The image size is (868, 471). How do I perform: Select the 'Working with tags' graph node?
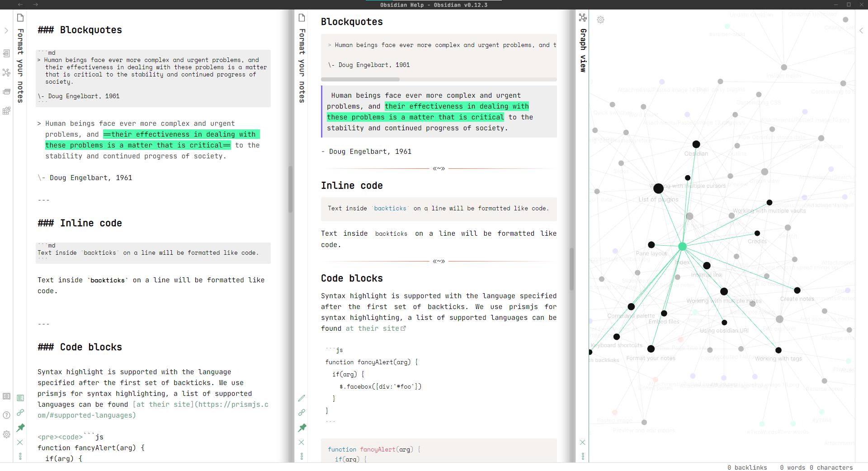(778, 350)
